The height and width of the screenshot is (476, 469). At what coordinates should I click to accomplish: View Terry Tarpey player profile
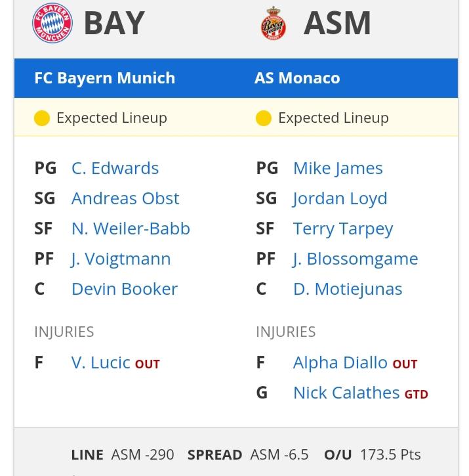[343, 229]
